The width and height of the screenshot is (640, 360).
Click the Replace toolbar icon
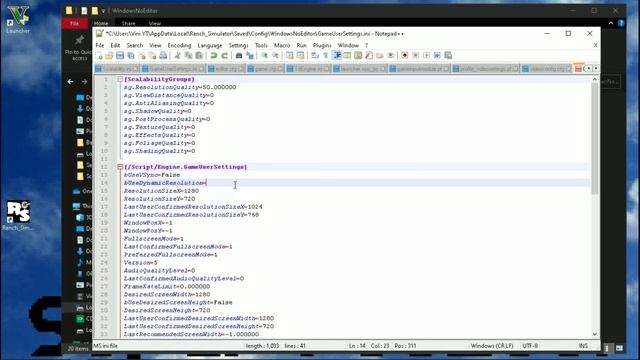click(x=250, y=56)
